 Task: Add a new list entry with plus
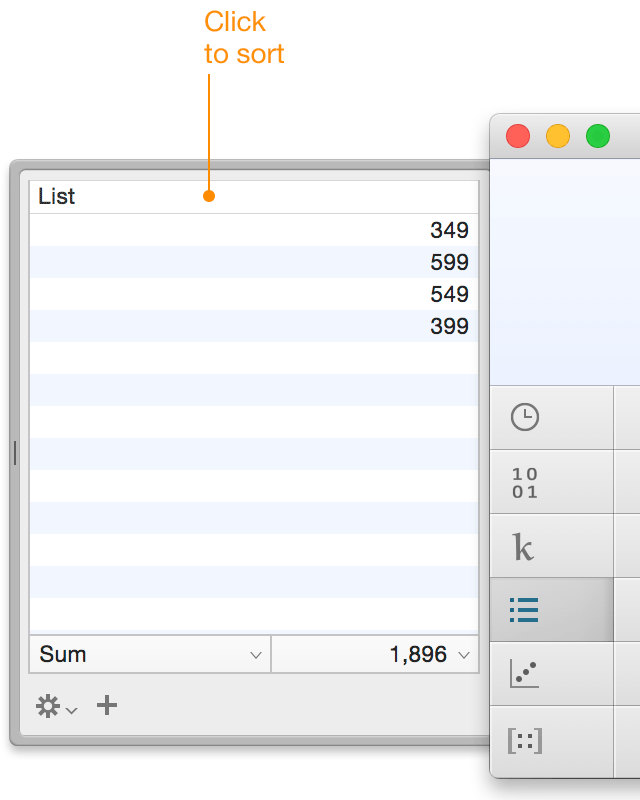(x=107, y=706)
